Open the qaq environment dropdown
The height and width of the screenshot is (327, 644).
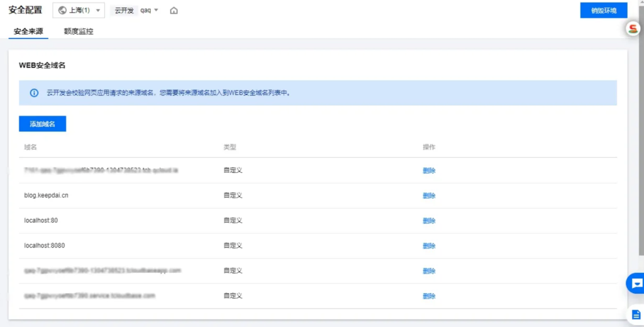150,11
